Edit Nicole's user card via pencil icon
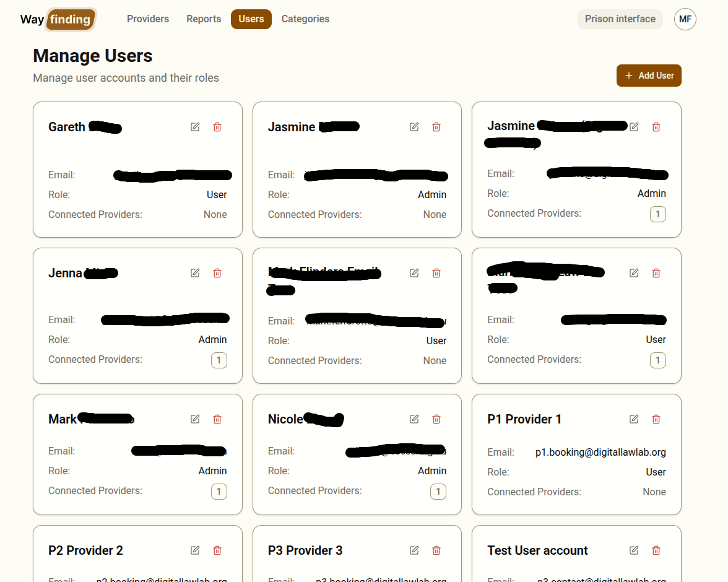Screen dimensions: 728x582 414,419
